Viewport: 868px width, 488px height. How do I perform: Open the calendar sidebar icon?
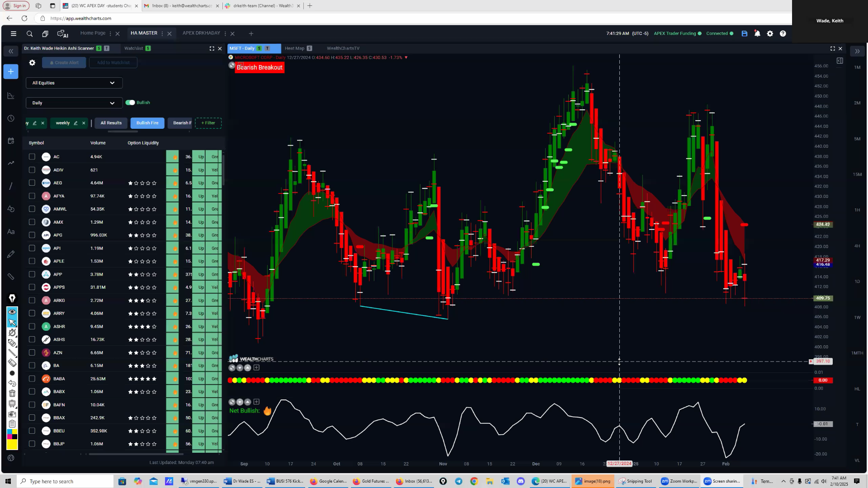tap(11, 141)
